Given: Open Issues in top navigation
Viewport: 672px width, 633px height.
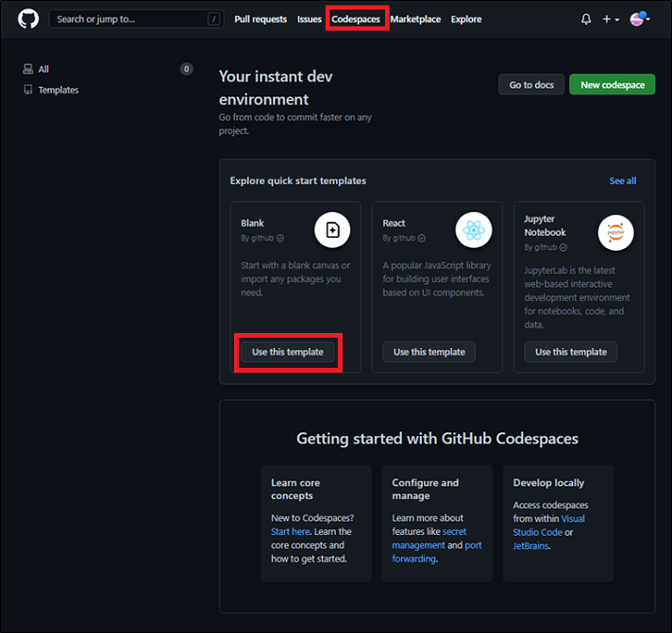Looking at the screenshot, I should (x=309, y=19).
